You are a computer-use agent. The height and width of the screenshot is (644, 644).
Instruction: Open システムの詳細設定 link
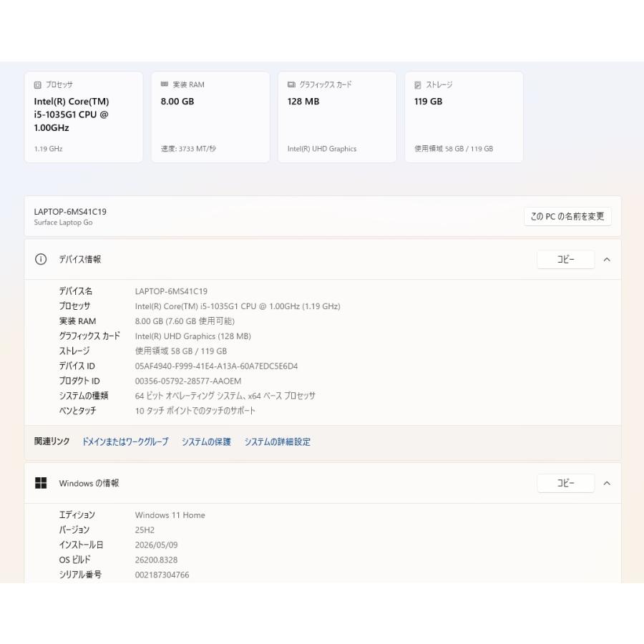pyautogui.click(x=277, y=442)
